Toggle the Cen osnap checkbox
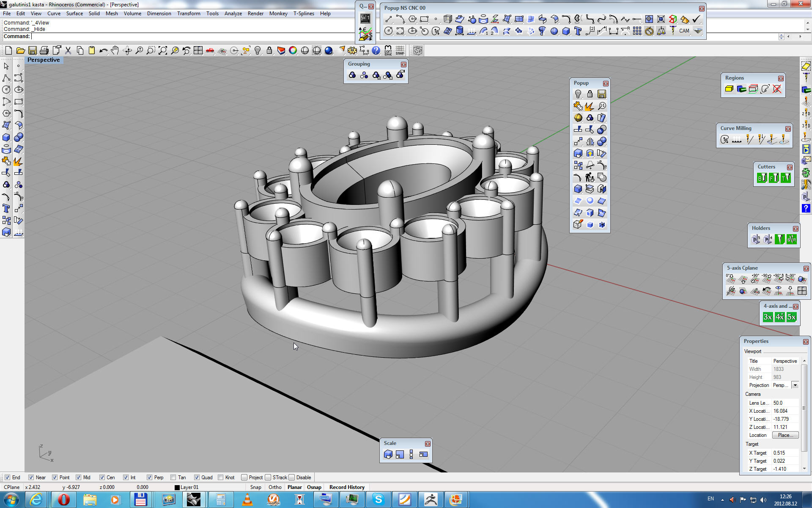 (102, 478)
